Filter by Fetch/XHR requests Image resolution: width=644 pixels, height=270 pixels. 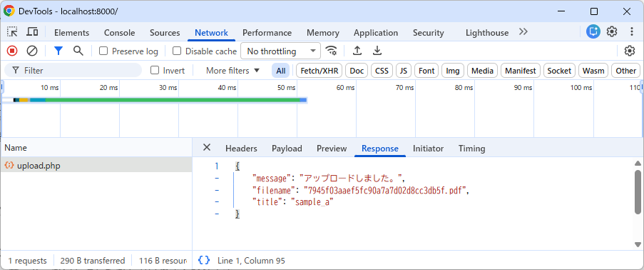click(x=320, y=71)
